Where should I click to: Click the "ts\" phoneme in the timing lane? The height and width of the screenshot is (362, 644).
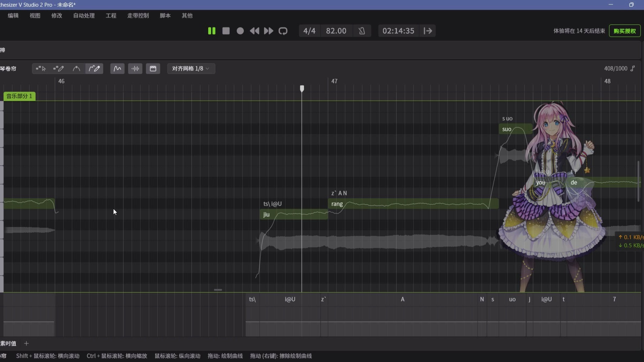pos(252,299)
